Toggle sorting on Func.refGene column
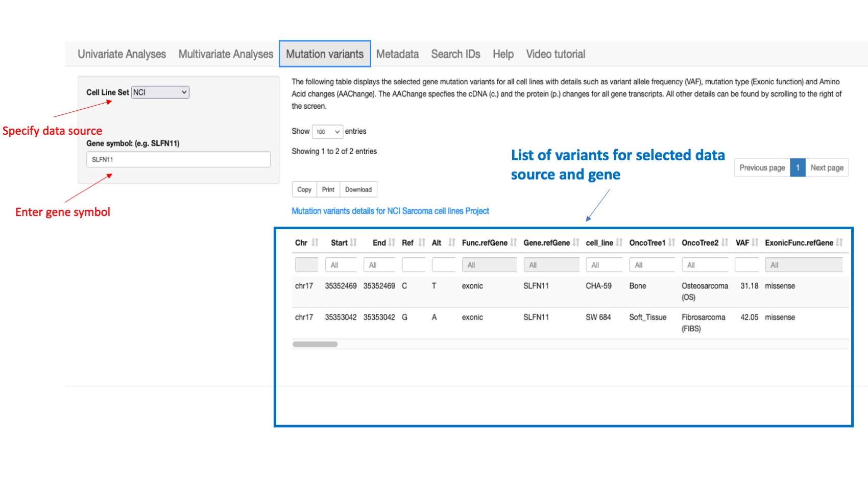Image resolution: width=868 pixels, height=488 pixels. pos(514,242)
